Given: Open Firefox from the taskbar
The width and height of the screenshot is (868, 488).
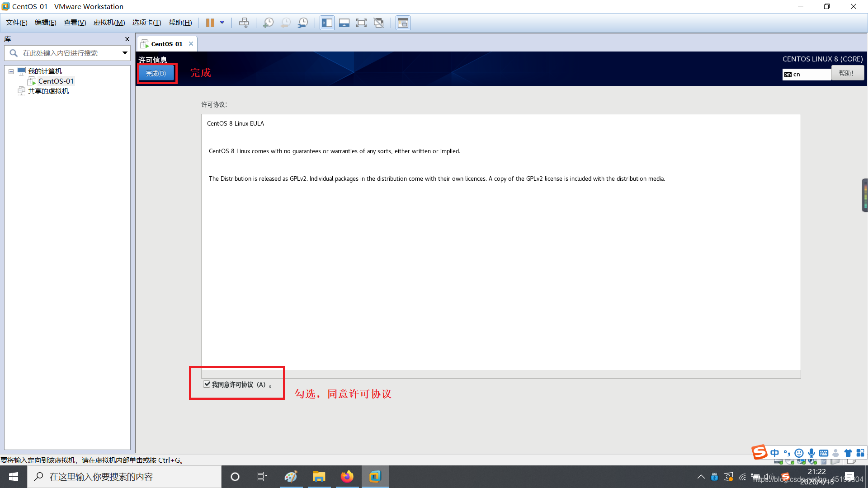Looking at the screenshot, I should 347,477.
